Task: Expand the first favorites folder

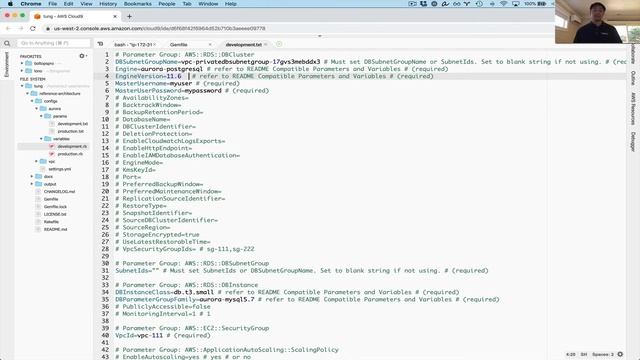Action: pos(22,63)
